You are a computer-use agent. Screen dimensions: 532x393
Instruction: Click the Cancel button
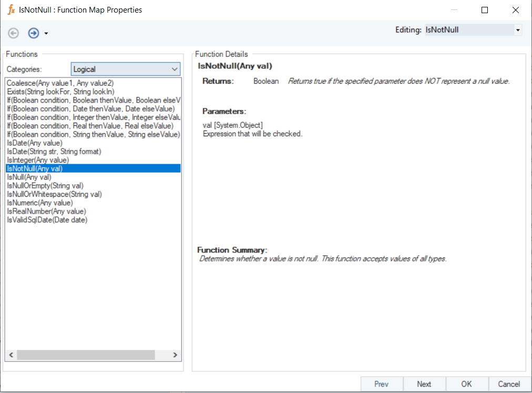click(508, 384)
